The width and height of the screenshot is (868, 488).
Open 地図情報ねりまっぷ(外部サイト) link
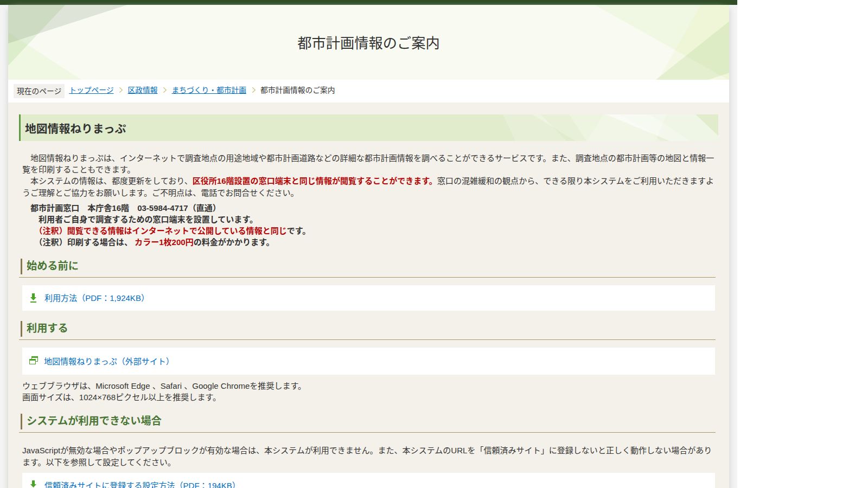(108, 361)
